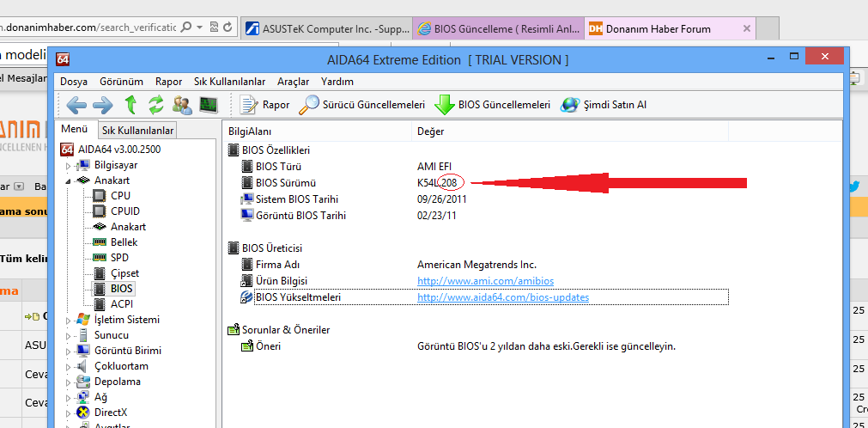Switch to Sık Kullanılanlar panel tab
The image size is (868, 428).
137,131
